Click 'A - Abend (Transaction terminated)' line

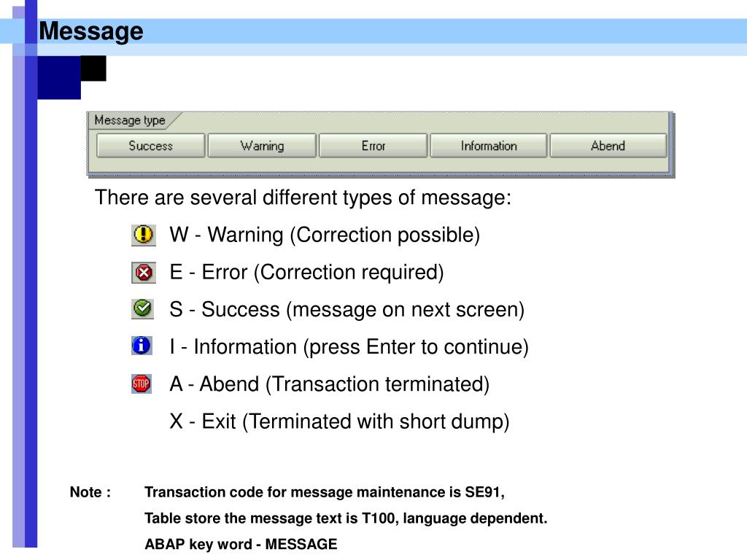(330, 384)
